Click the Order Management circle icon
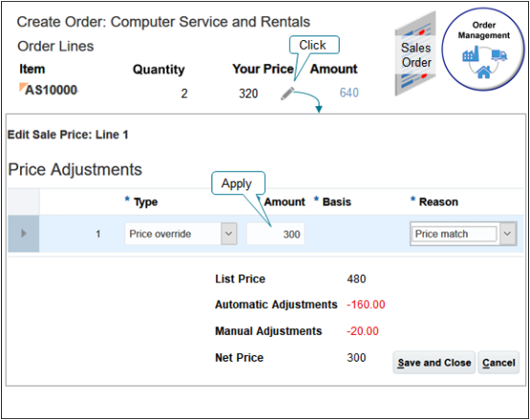This screenshot has height=420, width=530. click(483, 50)
